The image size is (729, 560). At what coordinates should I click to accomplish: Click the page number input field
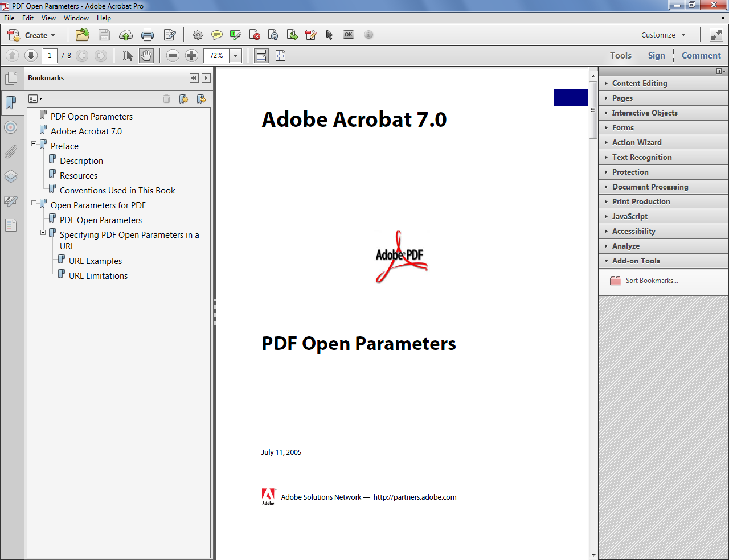pyautogui.click(x=50, y=55)
